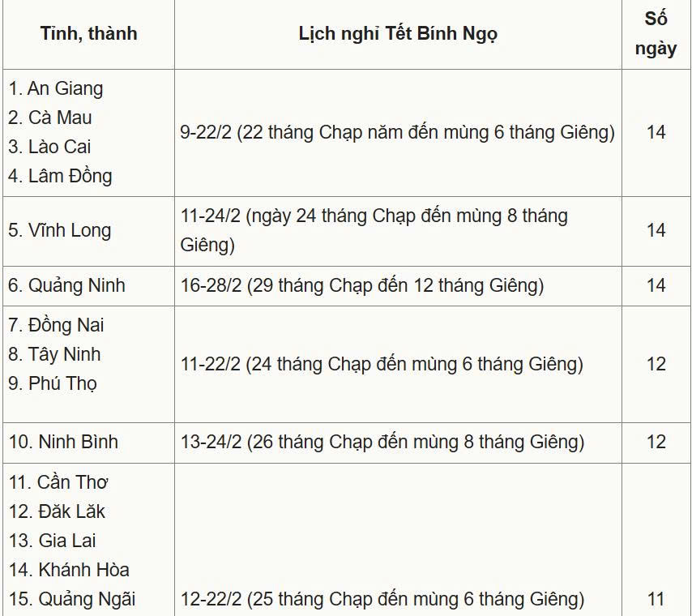Select "7. Đồng Nai" in the table

(x=56, y=325)
